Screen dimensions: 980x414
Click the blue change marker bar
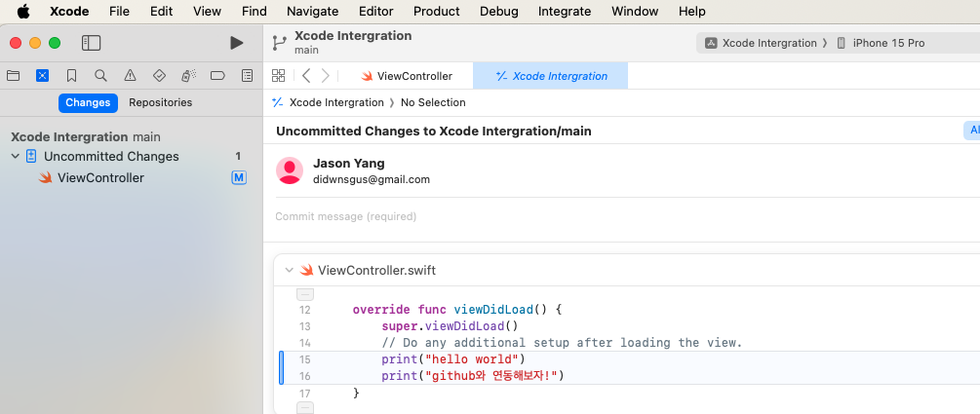click(x=281, y=368)
